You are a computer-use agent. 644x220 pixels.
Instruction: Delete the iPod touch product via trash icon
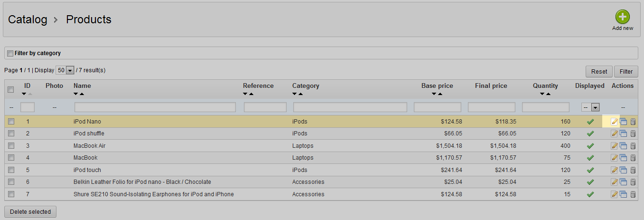click(633, 170)
